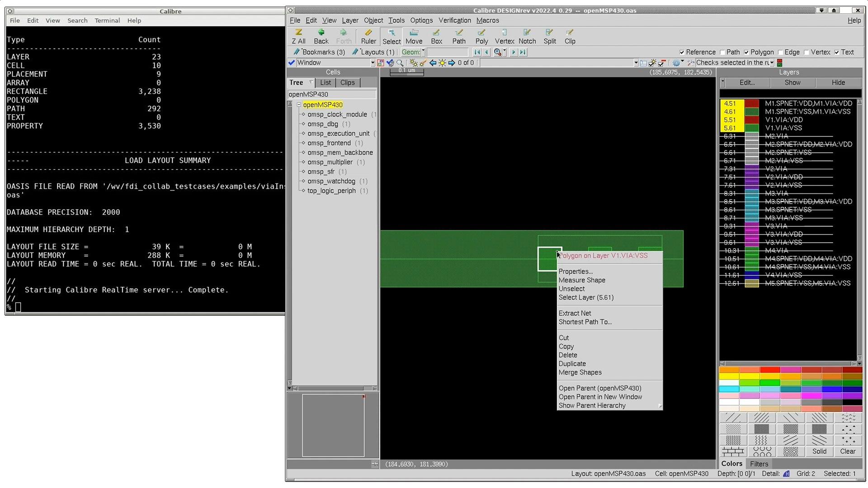Click the Edit button in Layers panel

(746, 82)
